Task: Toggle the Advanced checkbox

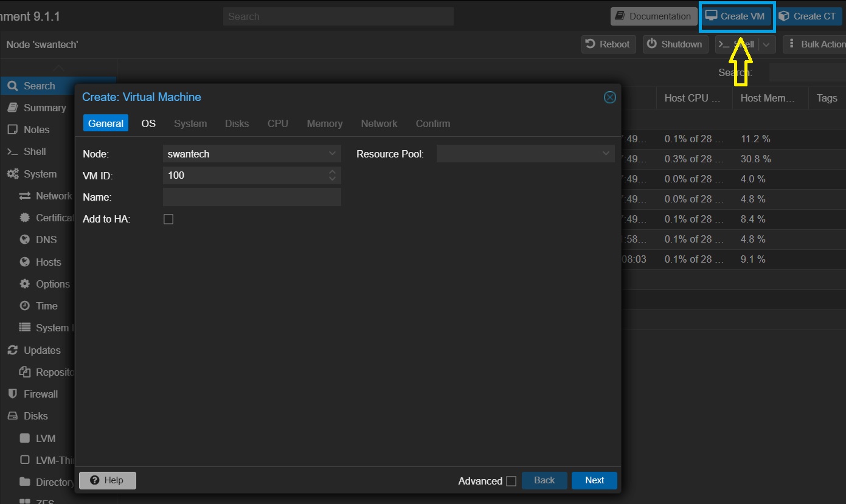Action: click(x=511, y=481)
